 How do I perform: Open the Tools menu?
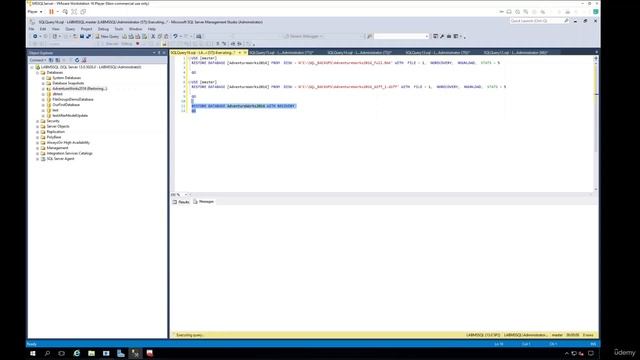119,29
